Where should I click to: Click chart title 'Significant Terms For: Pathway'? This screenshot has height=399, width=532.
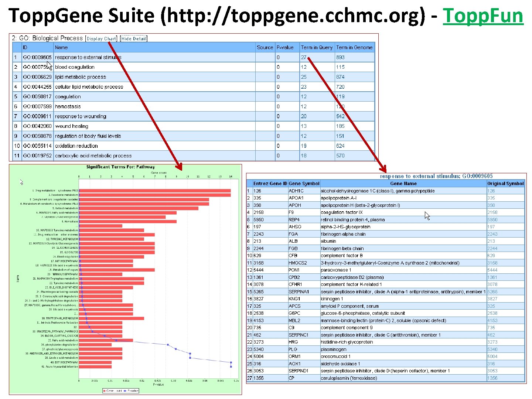pos(120,167)
